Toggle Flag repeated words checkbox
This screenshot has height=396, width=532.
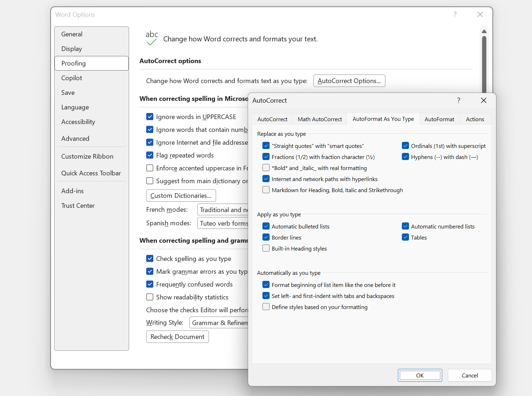point(150,155)
